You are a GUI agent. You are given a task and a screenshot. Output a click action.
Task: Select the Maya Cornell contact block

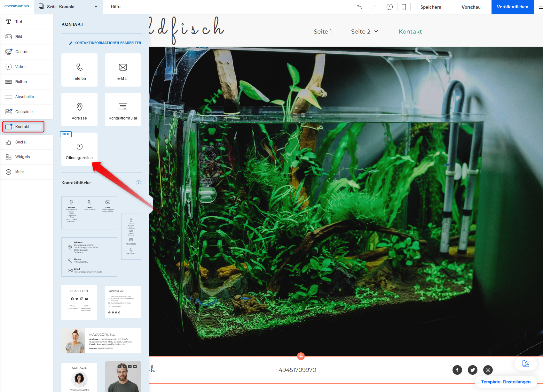[x=101, y=341]
